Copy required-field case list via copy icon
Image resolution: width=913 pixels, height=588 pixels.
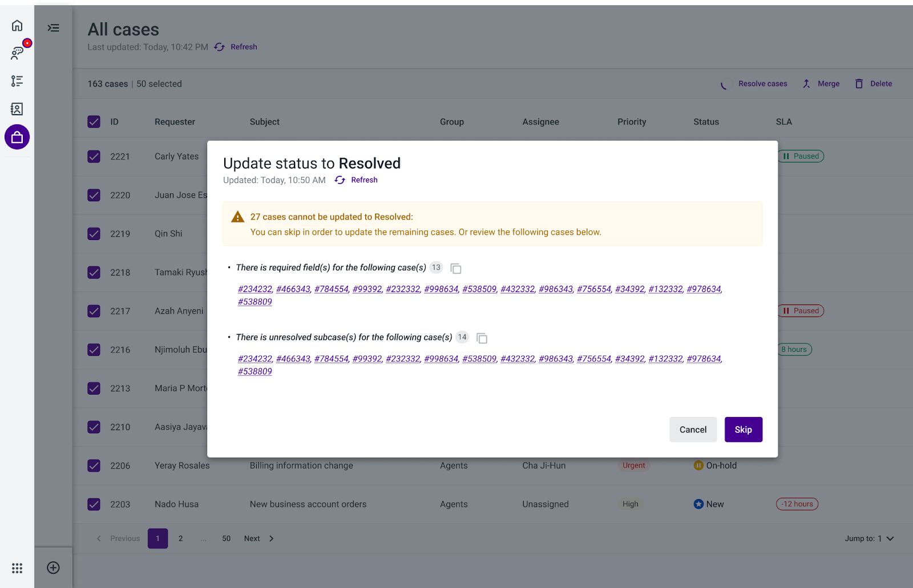455,268
